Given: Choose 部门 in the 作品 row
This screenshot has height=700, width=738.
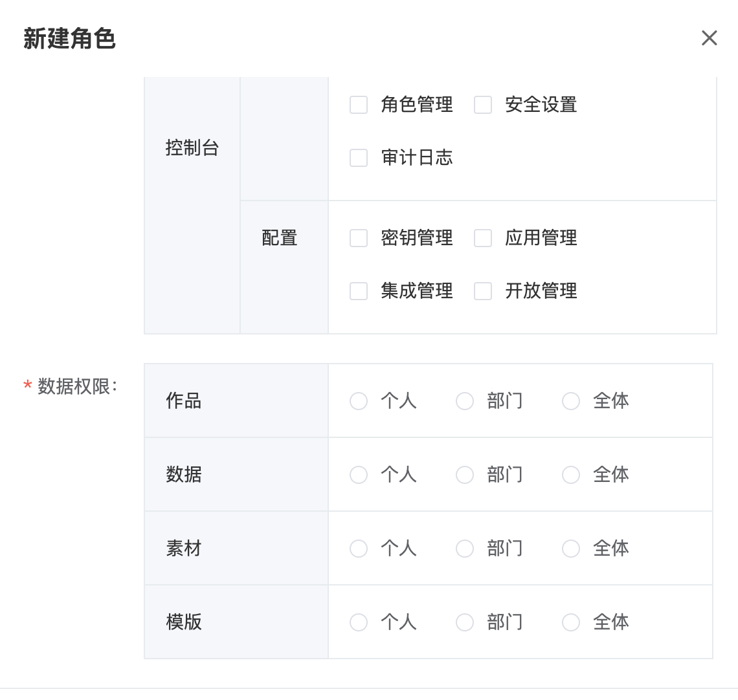Looking at the screenshot, I should [x=465, y=401].
